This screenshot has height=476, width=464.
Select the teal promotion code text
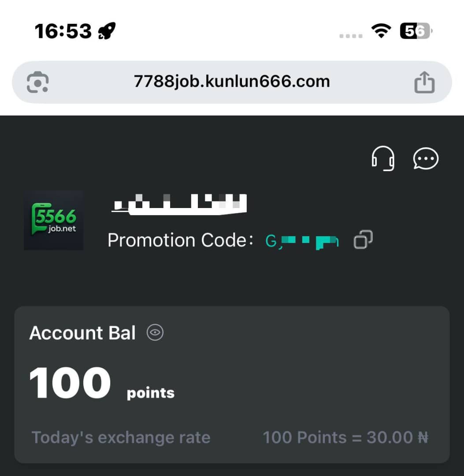coord(302,241)
